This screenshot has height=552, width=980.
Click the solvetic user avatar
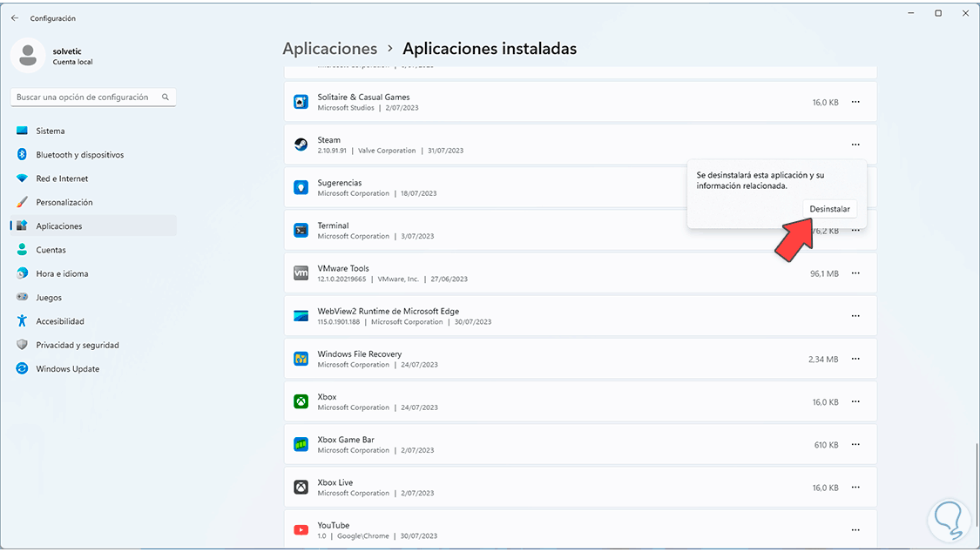click(x=28, y=55)
